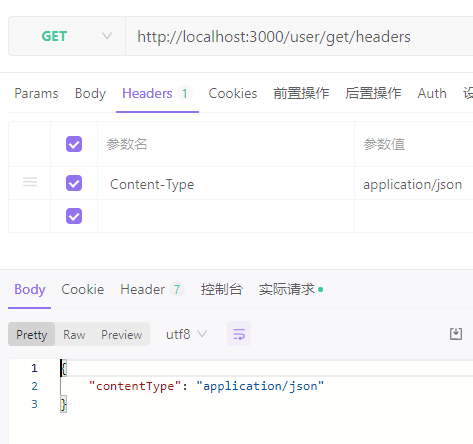Image resolution: width=473 pixels, height=444 pixels.
Task: Switch to the Auth tab
Action: [432, 93]
